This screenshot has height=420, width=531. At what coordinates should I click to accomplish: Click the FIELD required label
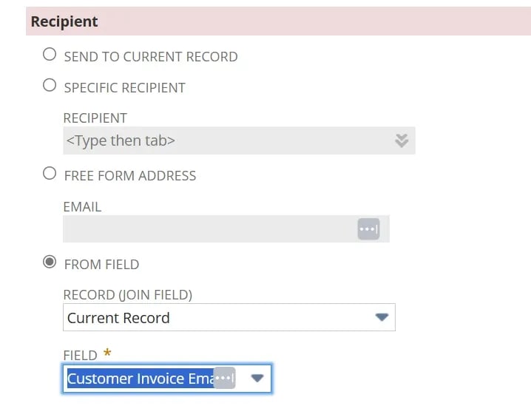tap(87, 355)
